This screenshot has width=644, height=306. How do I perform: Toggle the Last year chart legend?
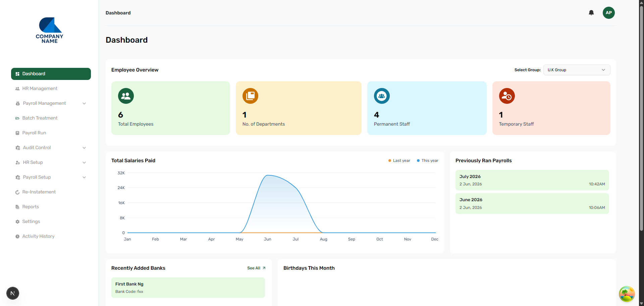(x=399, y=161)
